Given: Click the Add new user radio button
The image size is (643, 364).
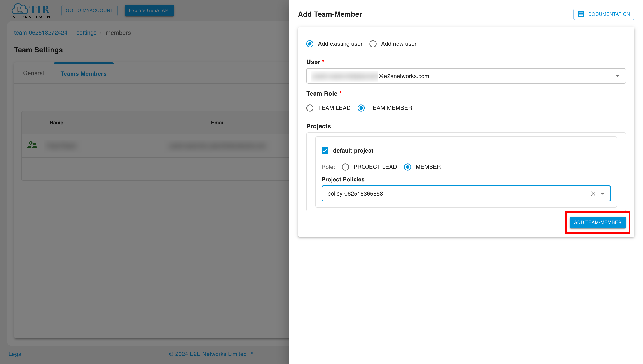Looking at the screenshot, I should click(373, 44).
